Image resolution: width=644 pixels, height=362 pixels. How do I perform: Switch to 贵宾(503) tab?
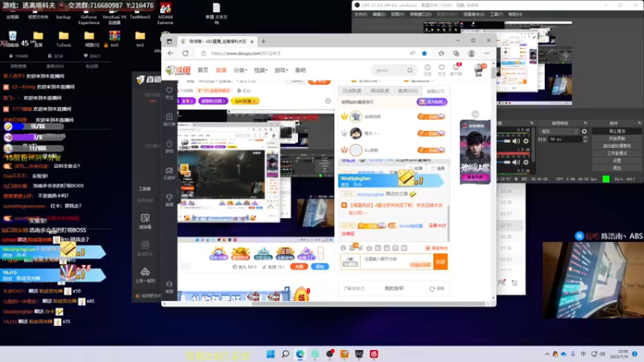click(x=407, y=91)
